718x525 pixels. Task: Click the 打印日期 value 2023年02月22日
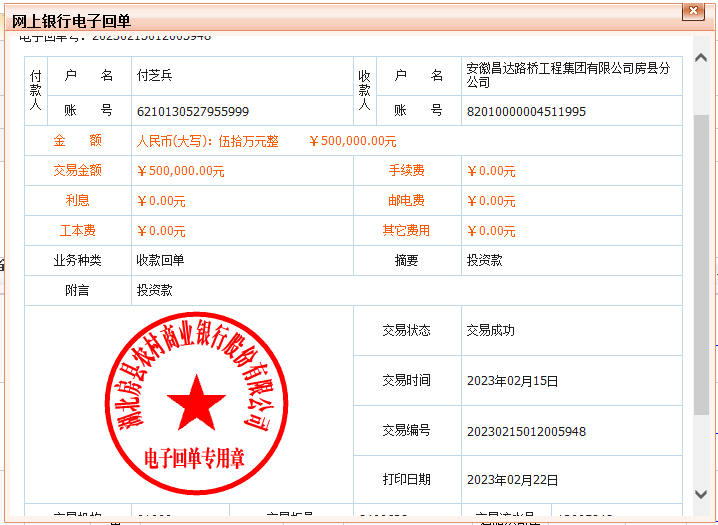pos(512,480)
